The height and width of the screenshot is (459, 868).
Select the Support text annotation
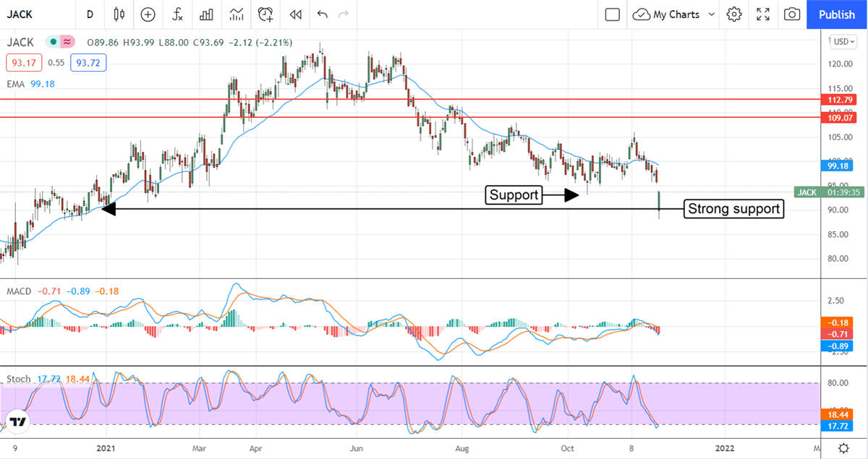[x=514, y=194]
